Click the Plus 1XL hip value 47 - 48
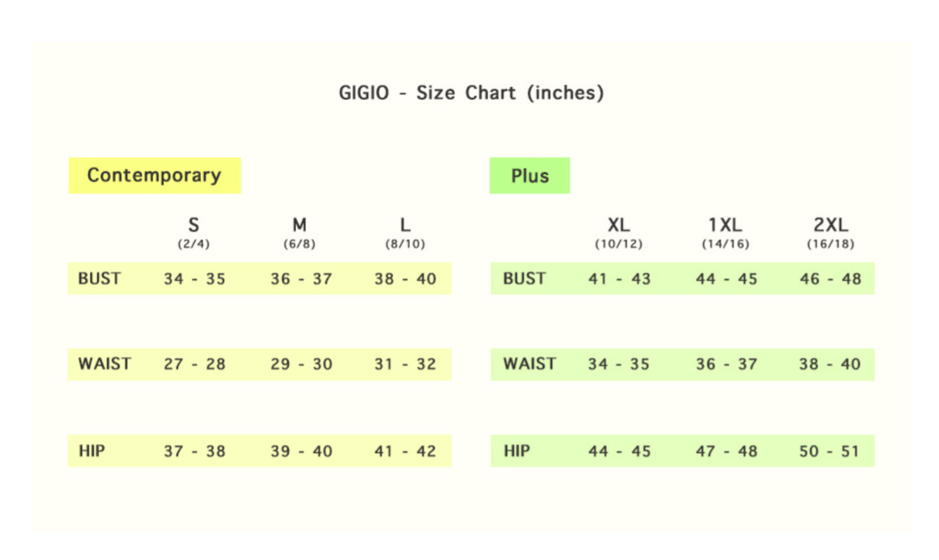Screen dimensions: 939x560 coord(726,452)
